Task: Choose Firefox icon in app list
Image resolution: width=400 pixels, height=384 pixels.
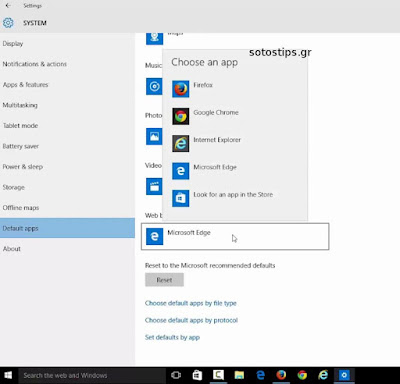Action: (181, 89)
